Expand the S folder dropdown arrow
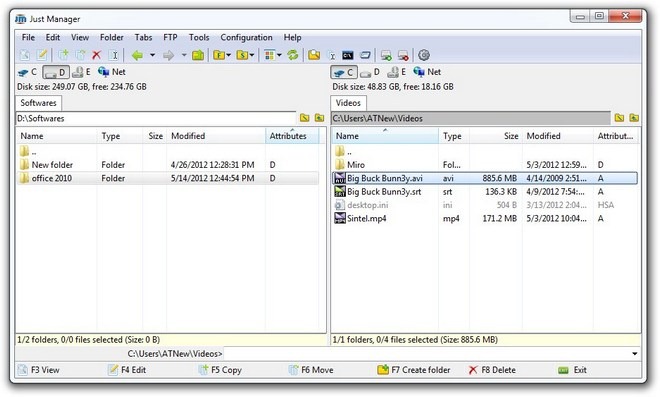This screenshot has height=397, width=660. 252,55
